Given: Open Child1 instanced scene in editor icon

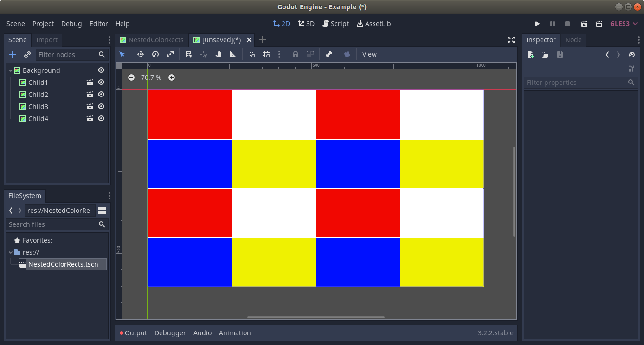Looking at the screenshot, I should [90, 82].
